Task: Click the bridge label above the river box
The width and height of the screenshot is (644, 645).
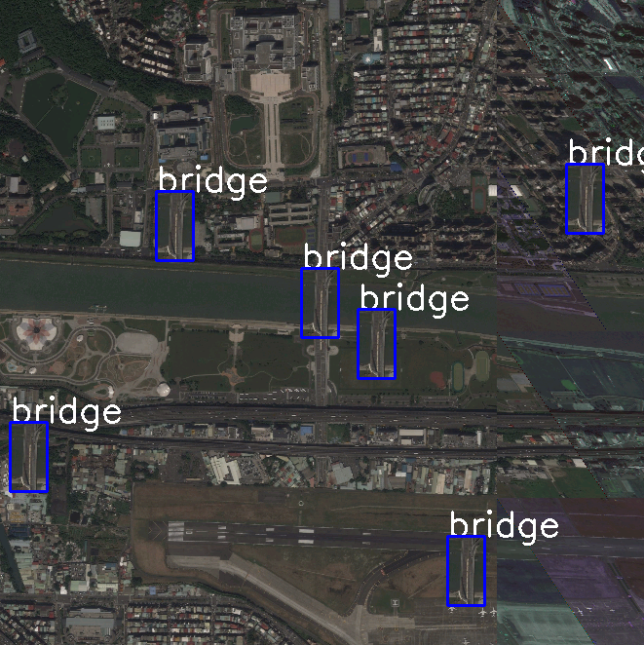Action: (x=358, y=256)
